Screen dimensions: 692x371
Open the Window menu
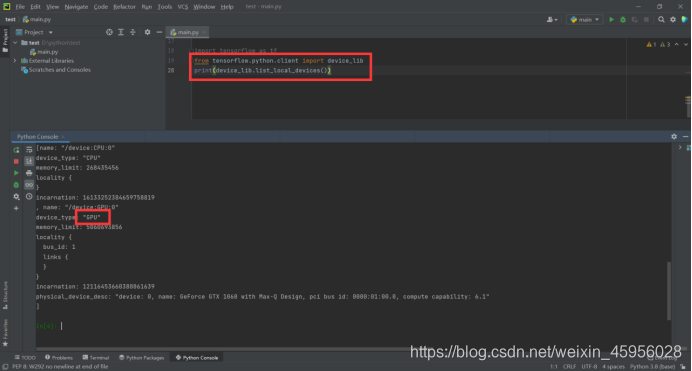[204, 7]
